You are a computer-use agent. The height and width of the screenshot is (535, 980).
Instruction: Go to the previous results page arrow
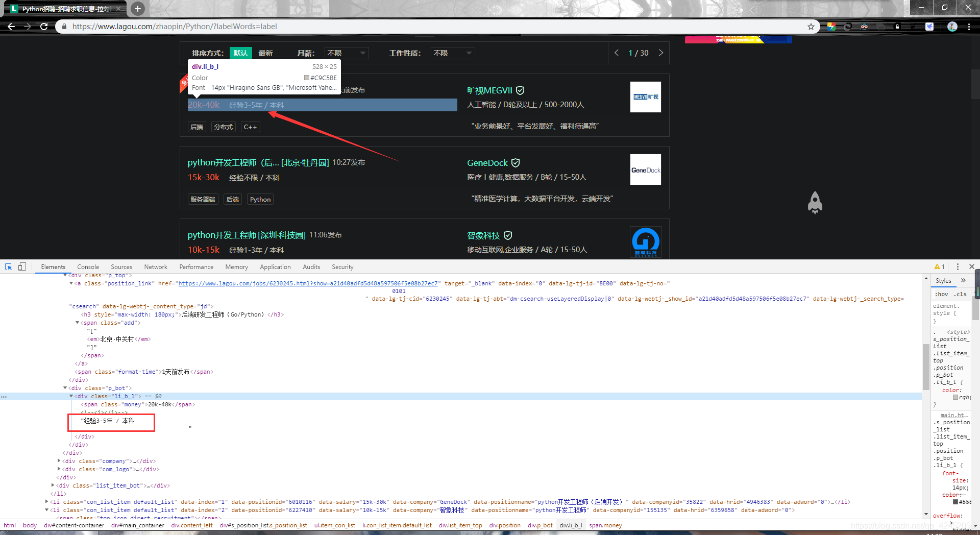pyautogui.click(x=617, y=53)
